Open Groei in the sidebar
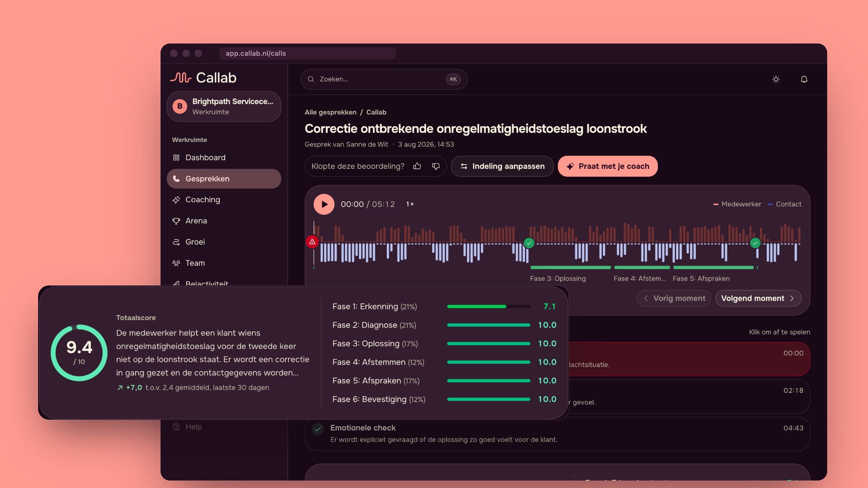Image resolution: width=868 pixels, height=488 pixels. click(x=224, y=242)
